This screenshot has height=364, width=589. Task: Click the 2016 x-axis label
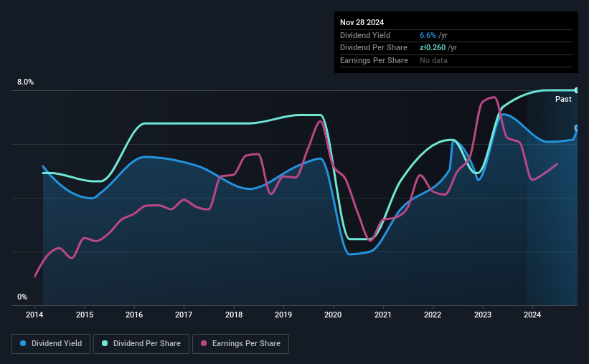click(134, 315)
